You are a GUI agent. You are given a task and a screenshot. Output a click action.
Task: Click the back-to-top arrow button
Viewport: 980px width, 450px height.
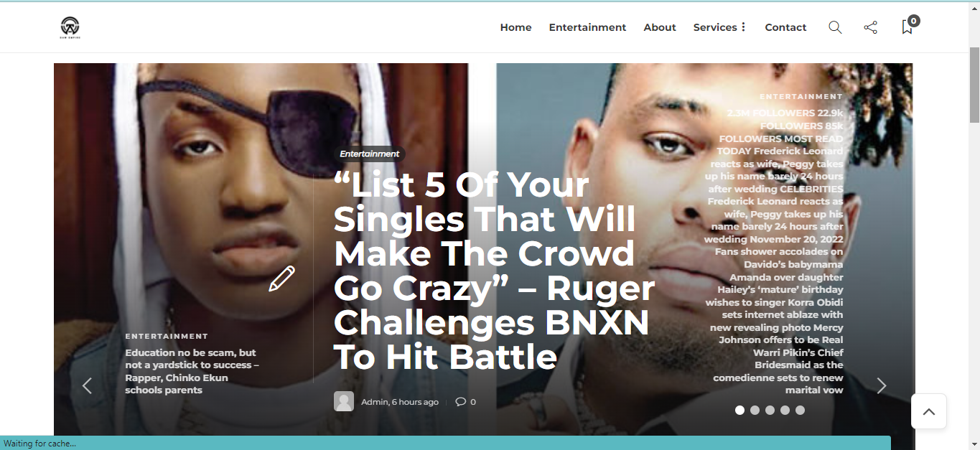929,411
